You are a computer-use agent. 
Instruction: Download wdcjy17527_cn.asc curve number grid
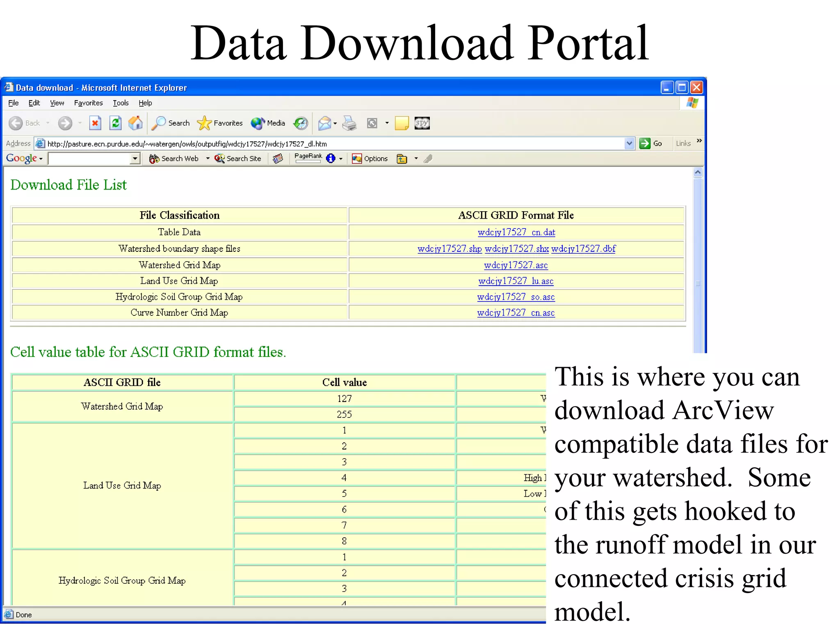(x=516, y=313)
